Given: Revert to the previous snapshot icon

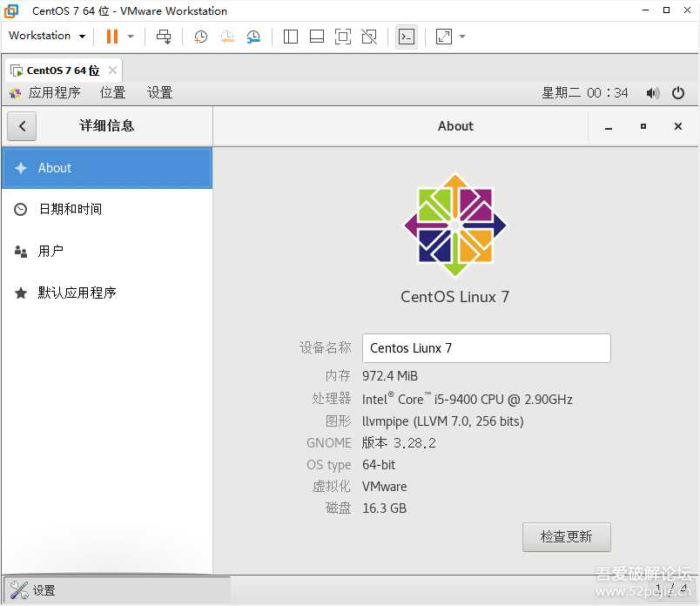Looking at the screenshot, I should [x=227, y=37].
